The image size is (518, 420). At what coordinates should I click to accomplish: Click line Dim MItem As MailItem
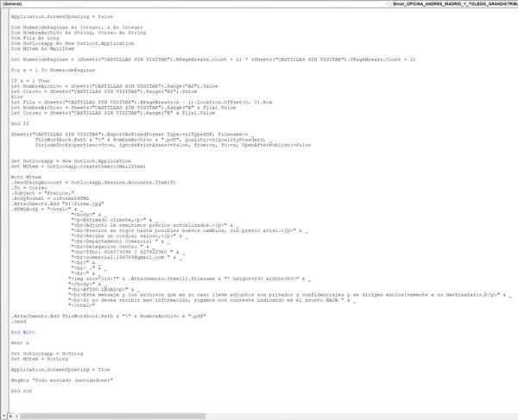click(x=42, y=48)
